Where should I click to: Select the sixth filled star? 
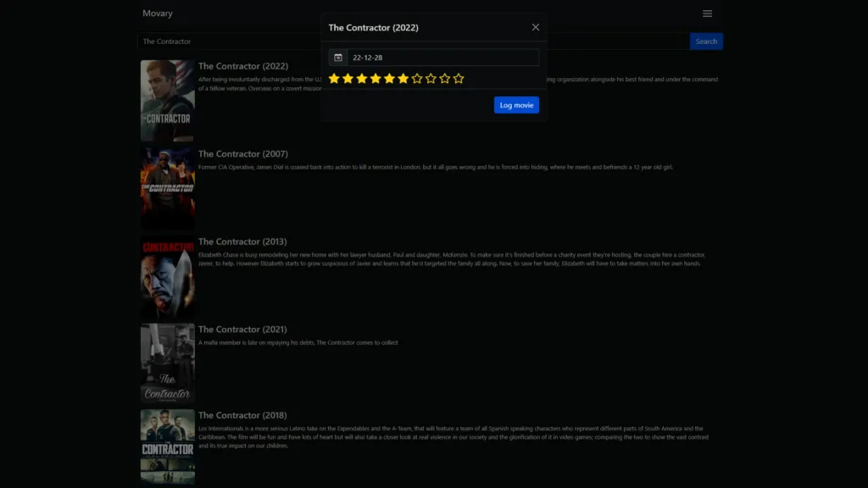point(403,79)
